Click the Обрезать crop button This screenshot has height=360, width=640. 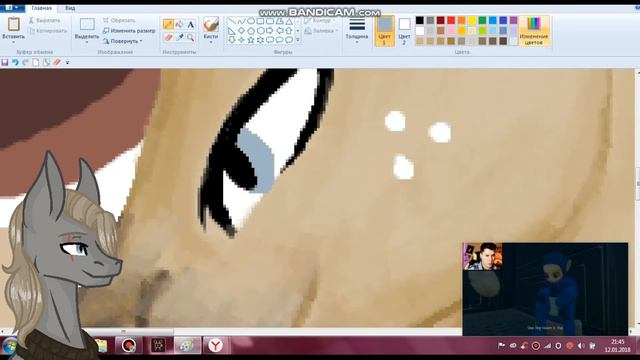(x=119, y=20)
